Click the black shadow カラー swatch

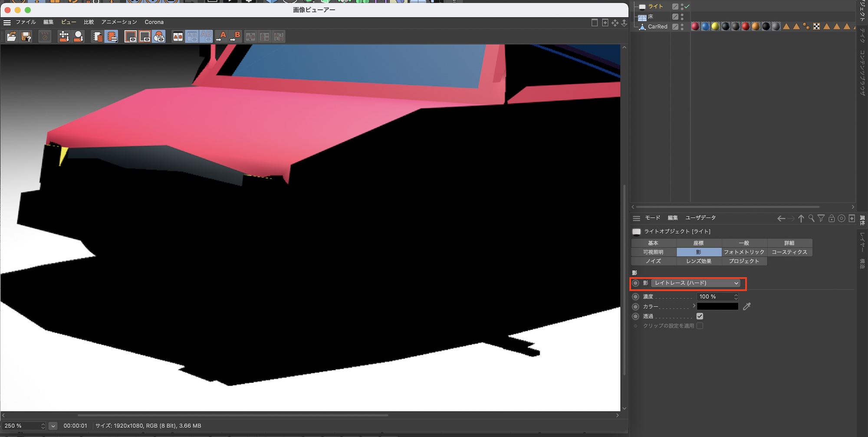pos(717,307)
